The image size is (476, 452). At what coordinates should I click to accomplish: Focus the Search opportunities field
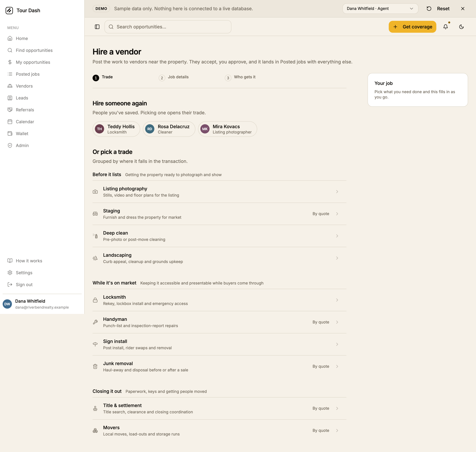tap(168, 27)
